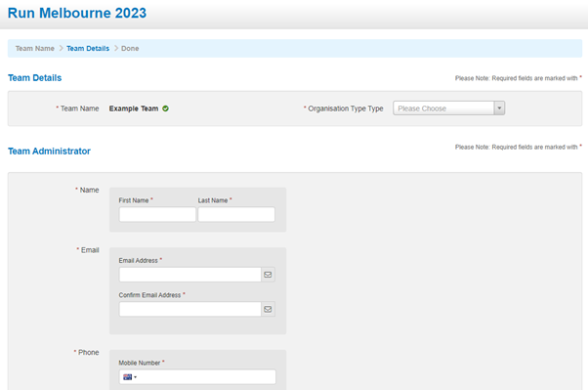Click the Run Melbourne 2023 title
This screenshot has height=390, width=588.
pyautogui.click(x=77, y=13)
